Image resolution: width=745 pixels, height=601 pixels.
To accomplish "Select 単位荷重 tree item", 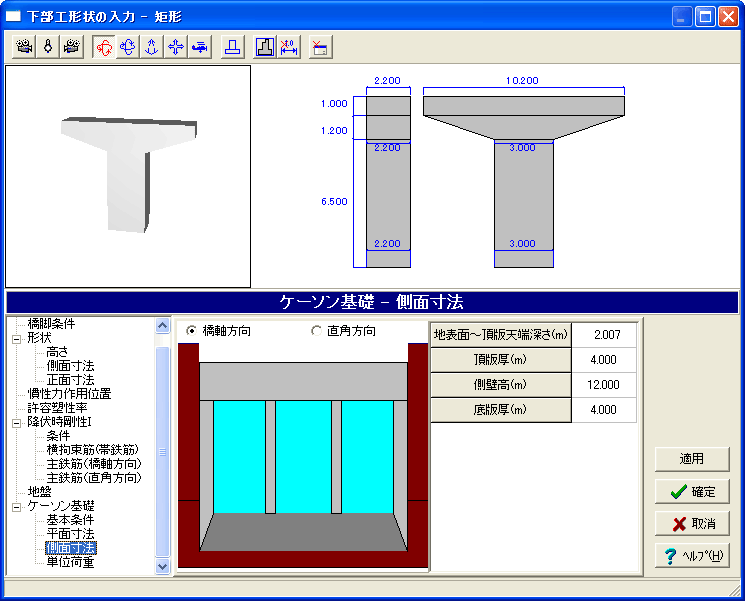I will [x=70, y=562].
